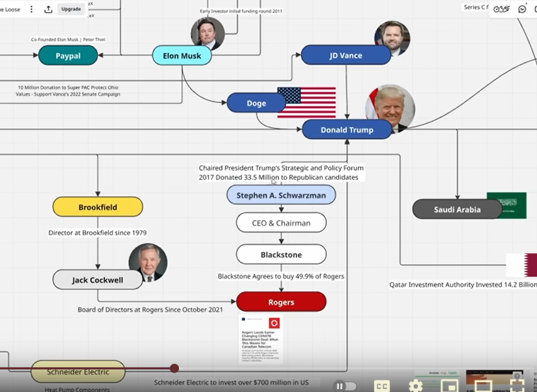Open the comments reactions icon

pos(522,9)
